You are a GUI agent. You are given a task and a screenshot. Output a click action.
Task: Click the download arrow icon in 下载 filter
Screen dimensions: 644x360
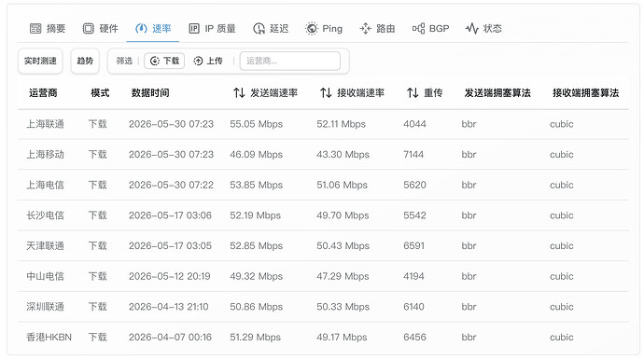[155, 61]
